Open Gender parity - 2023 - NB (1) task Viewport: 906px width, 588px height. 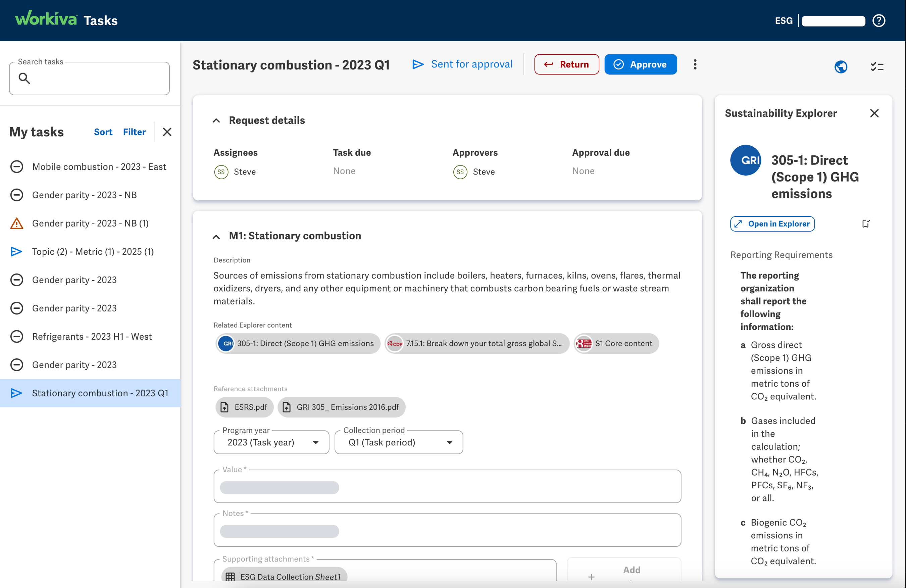tap(90, 223)
